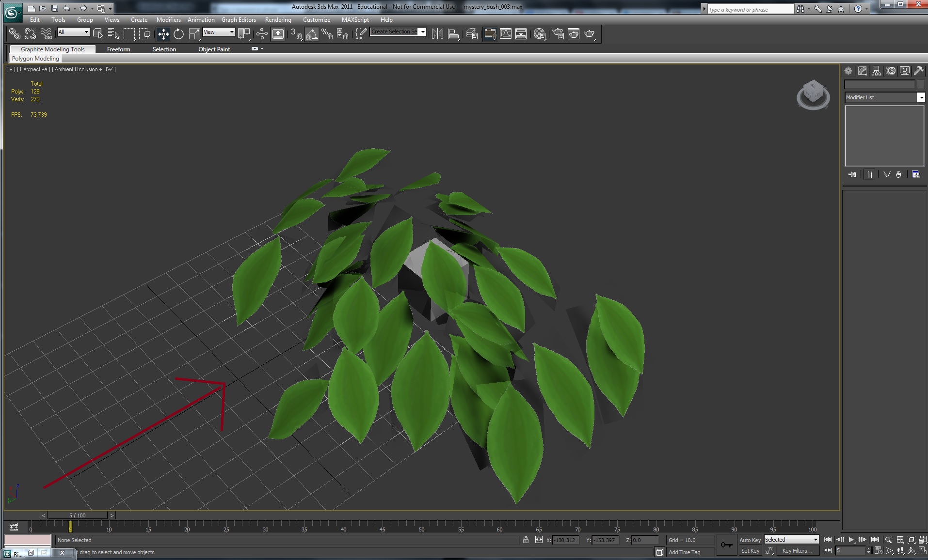928x560 pixels.
Task: Open the MAXScript menu
Action: pos(355,20)
